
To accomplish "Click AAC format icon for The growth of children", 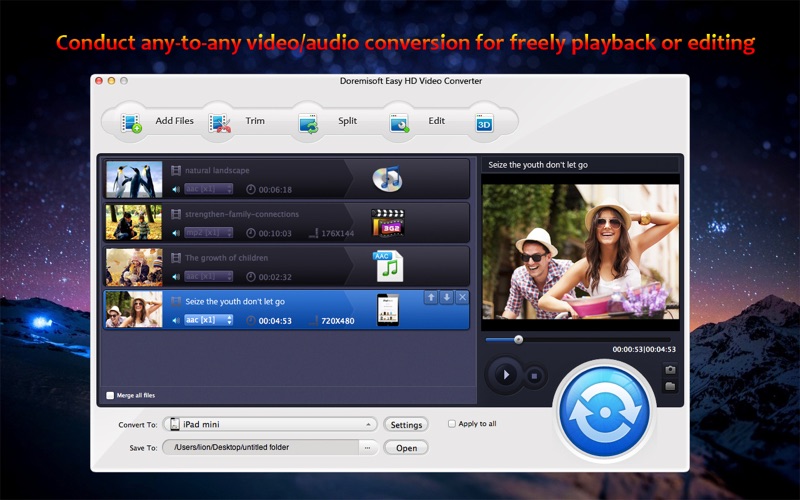I will tap(388, 266).
